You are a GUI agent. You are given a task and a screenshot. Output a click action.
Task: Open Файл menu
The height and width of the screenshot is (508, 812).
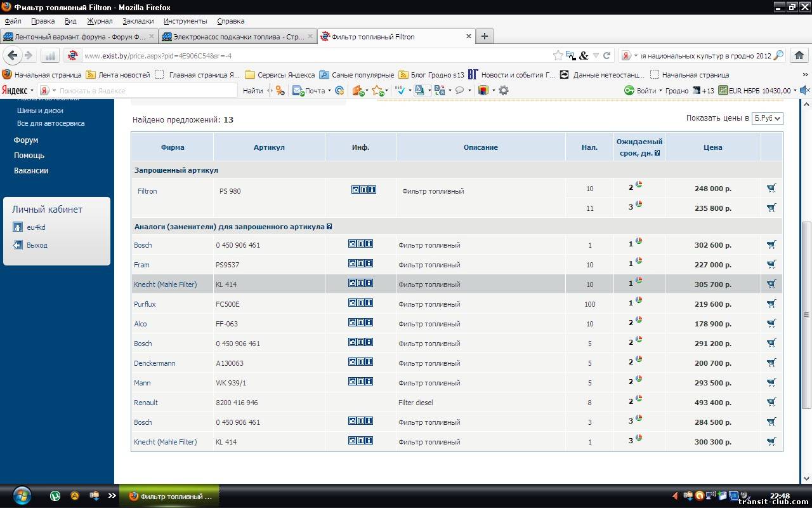[13, 21]
